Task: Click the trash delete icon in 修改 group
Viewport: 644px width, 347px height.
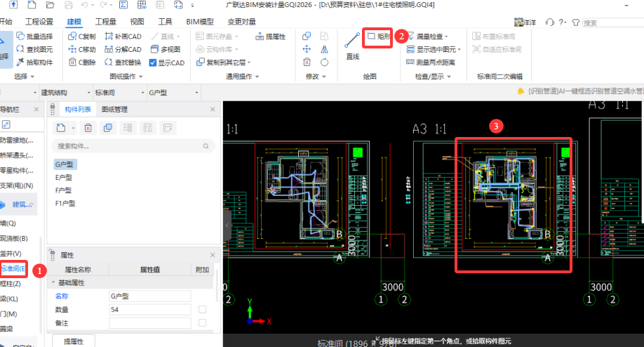Action: [307, 62]
